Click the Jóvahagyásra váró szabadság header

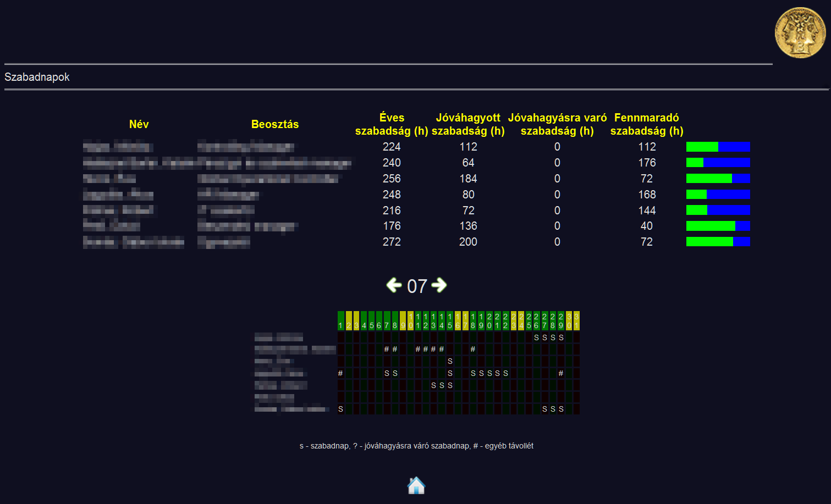point(557,124)
